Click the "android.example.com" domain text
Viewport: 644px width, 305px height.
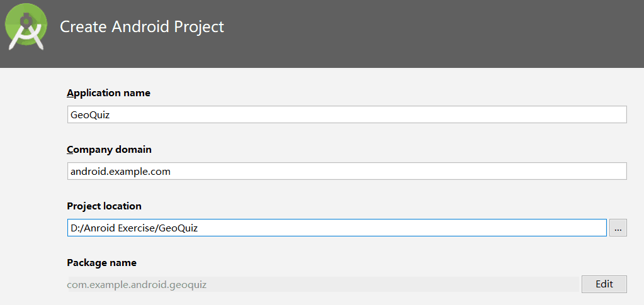click(x=120, y=172)
